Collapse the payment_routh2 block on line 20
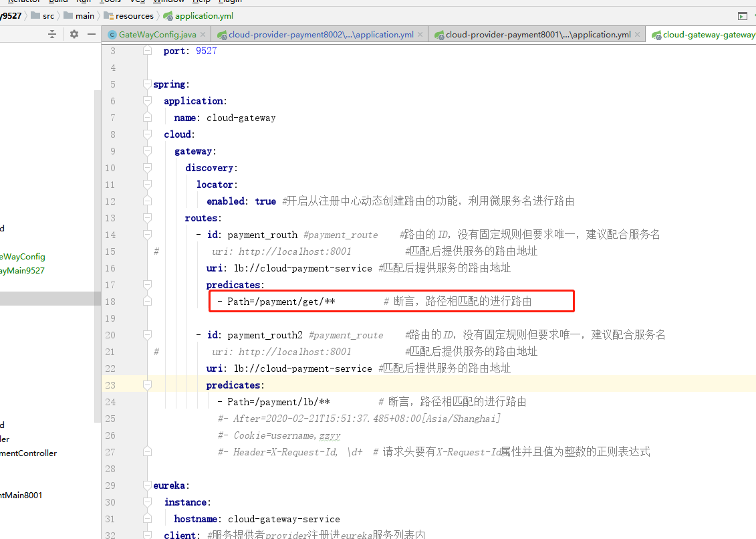 tap(148, 335)
